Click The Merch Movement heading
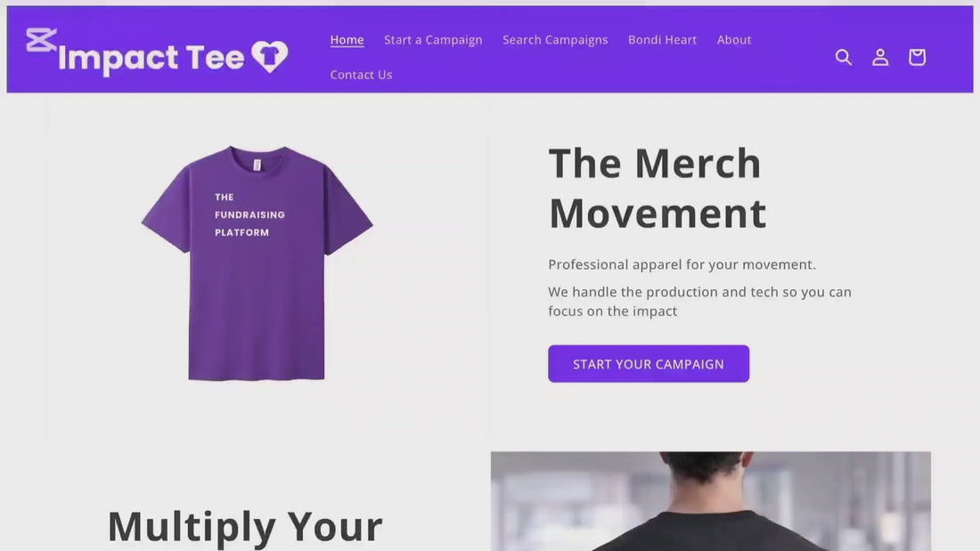The width and height of the screenshot is (980, 551). click(x=657, y=188)
